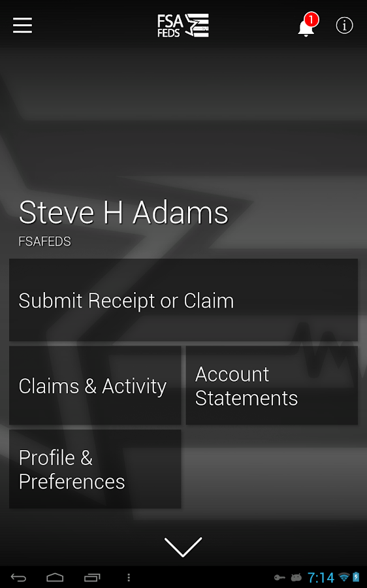The height and width of the screenshot is (588, 367).
Task: Tap the Android debugging status icon
Action: pyautogui.click(x=296, y=578)
